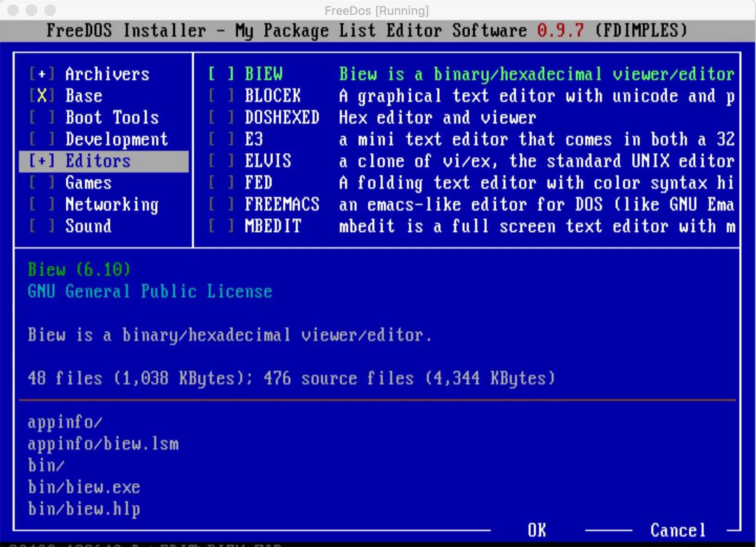This screenshot has height=547, width=756.
Task: Minimize the FreeDos VM window
Action: click(32, 10)
